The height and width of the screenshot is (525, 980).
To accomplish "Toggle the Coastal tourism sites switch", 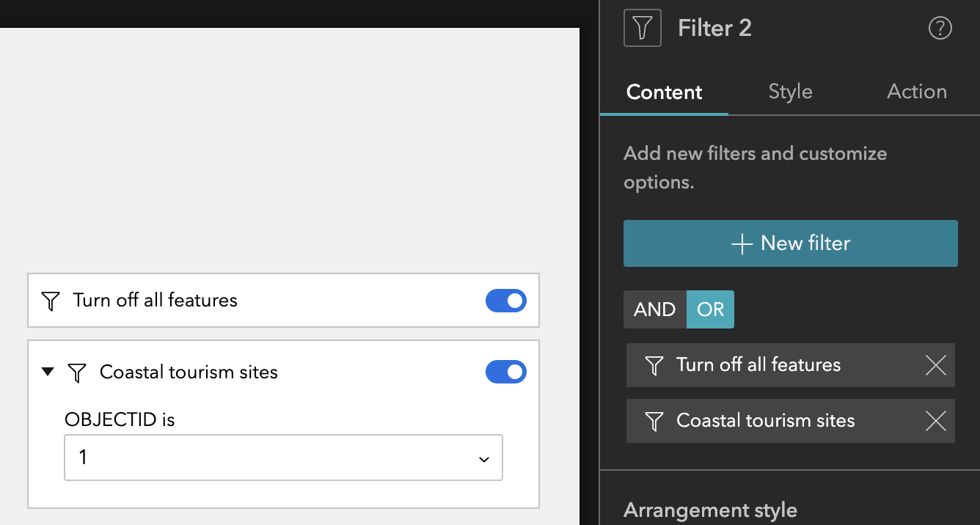I will [506, 372].
